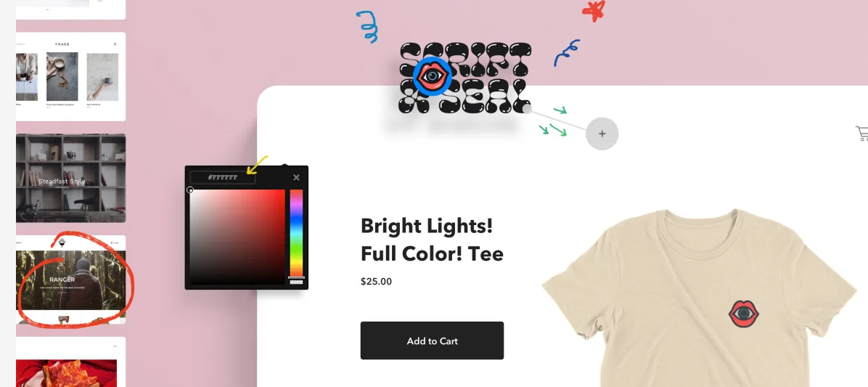The height and width of the screenshot is (387, 868).
Task: Pick a color in the saturation gradient square
Action: (x=237, y=237)
